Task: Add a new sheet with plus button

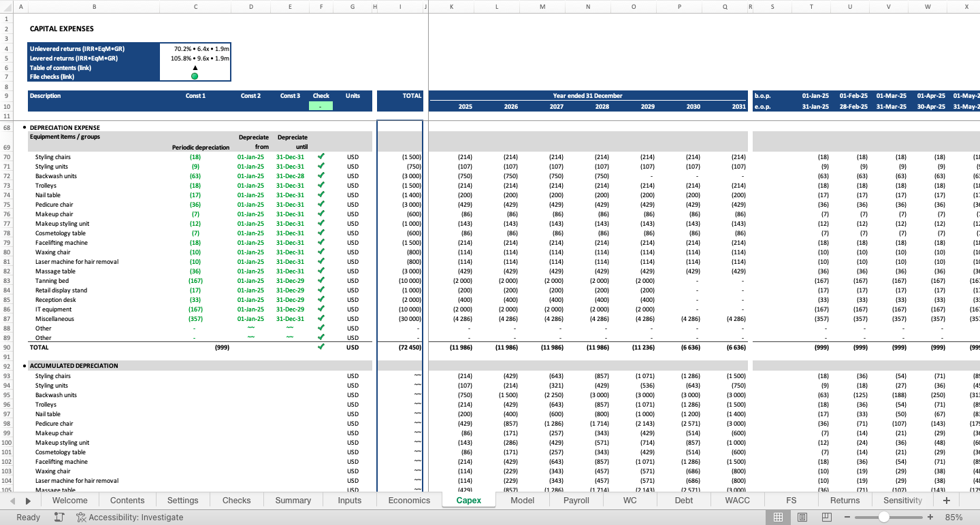Action: [946, 500]
